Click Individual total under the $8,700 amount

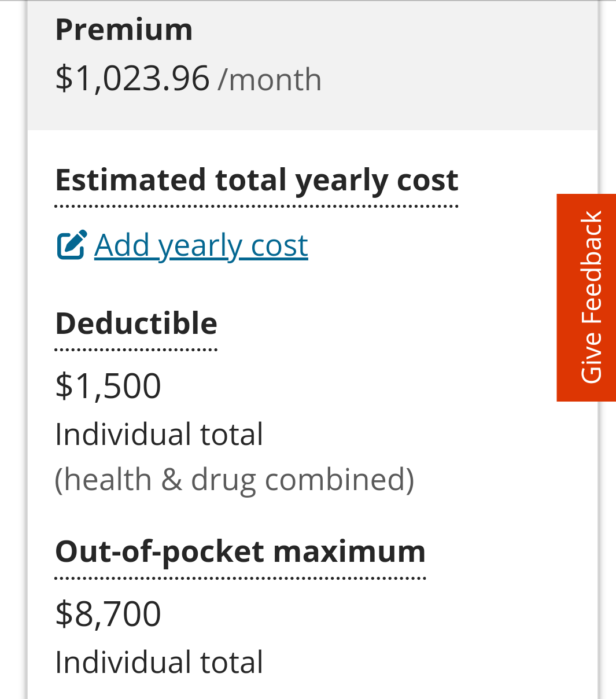coord(159,663)
